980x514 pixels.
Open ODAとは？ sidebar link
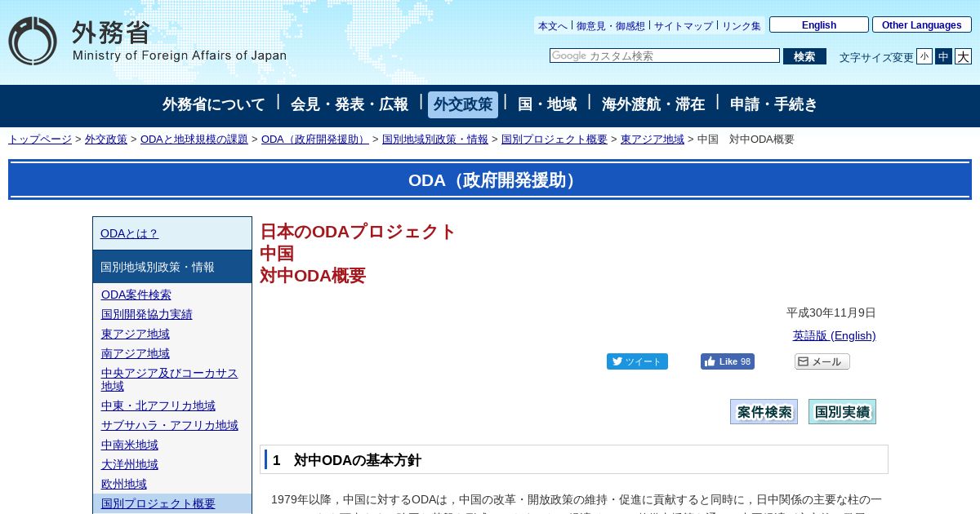130,233
